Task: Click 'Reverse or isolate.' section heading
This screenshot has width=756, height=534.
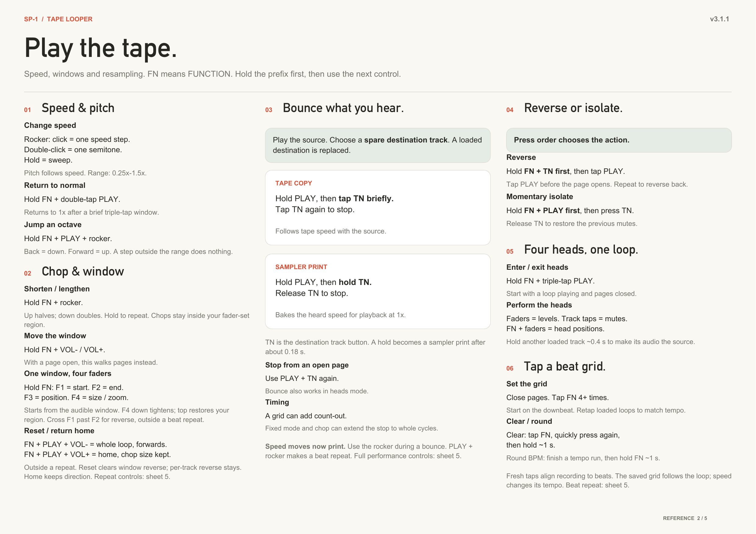Action: [x=573, y=108]
